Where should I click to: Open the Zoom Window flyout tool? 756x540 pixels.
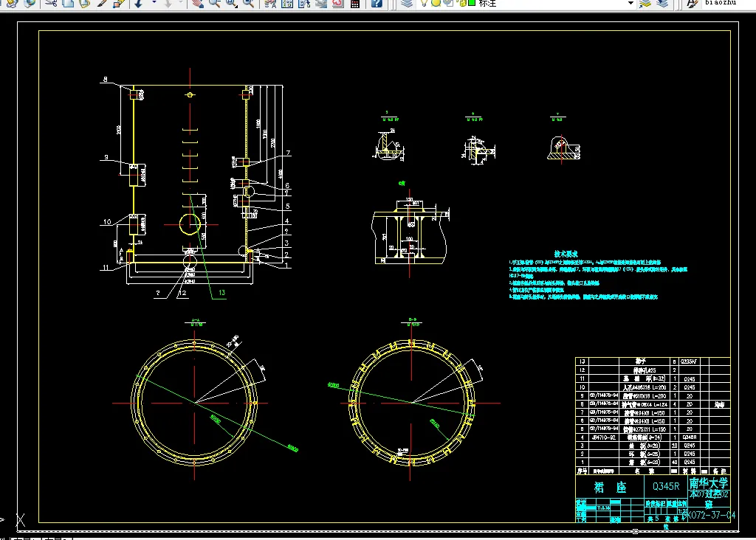[x=231, y=4]
